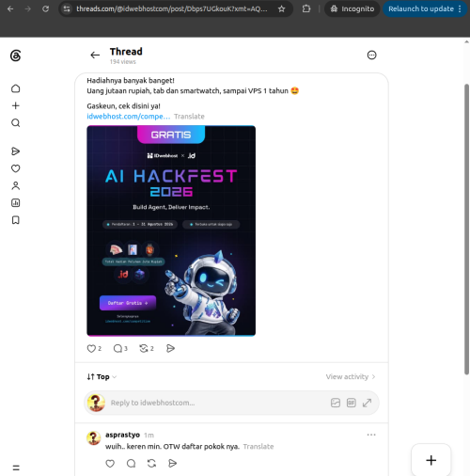470x476 pixels.
Task: Click browser back button
Action: (x=10, y=8)
